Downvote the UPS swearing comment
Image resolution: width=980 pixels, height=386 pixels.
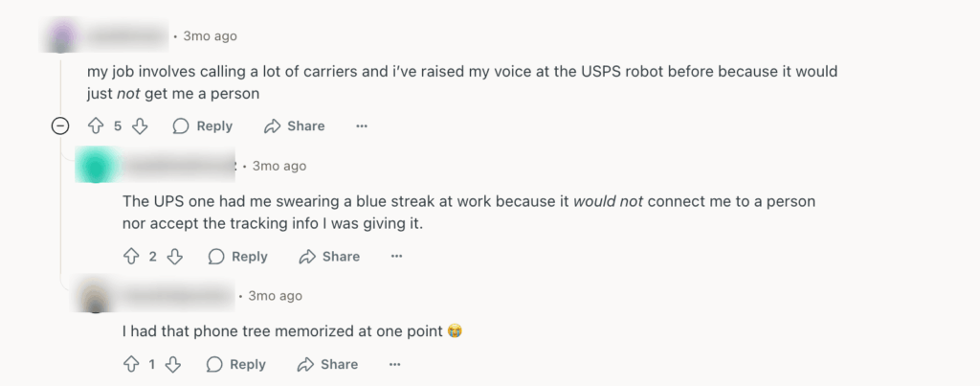(174, 257)
